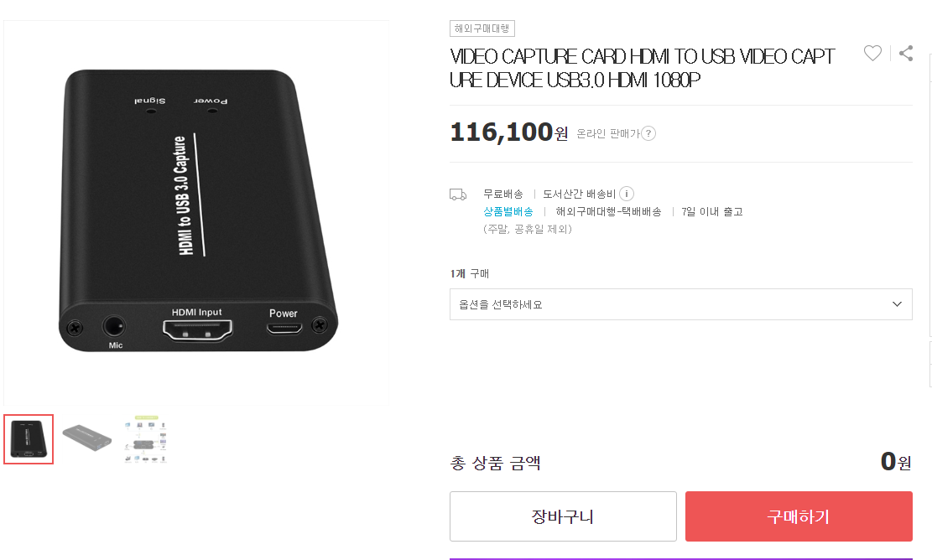Select first black capture card thumbnail
The image size is (932, 560).
[29, 439]
